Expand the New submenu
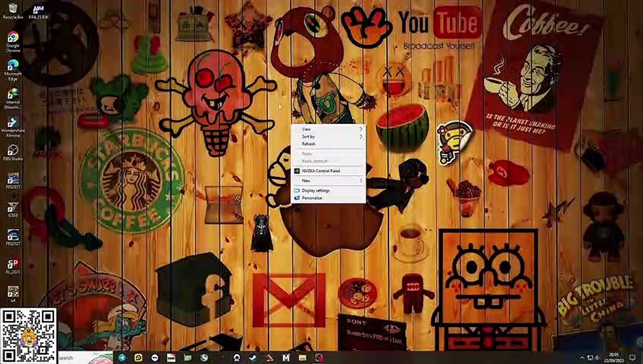The width and height of the screenshot is (643, 364). tap(328, 180)
